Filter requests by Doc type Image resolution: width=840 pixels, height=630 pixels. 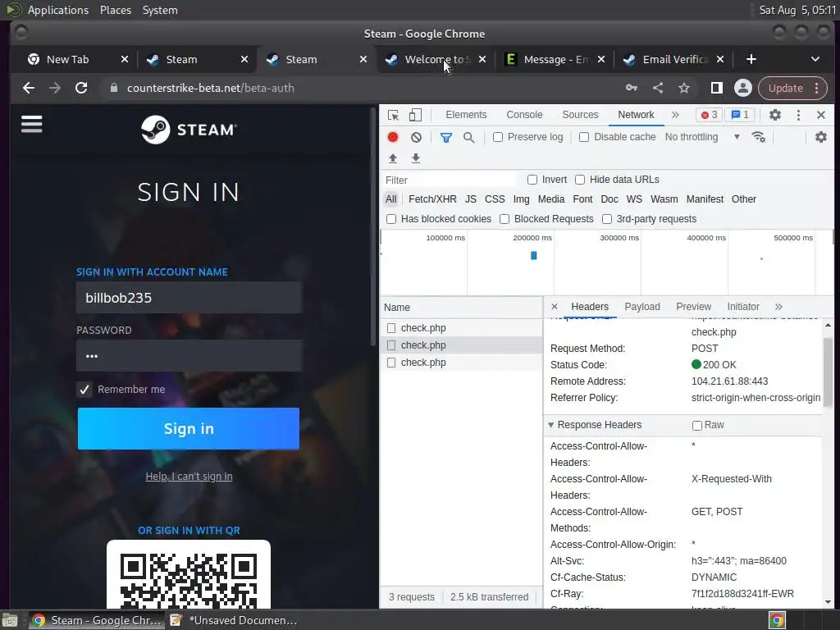click(x=609, y=199)
